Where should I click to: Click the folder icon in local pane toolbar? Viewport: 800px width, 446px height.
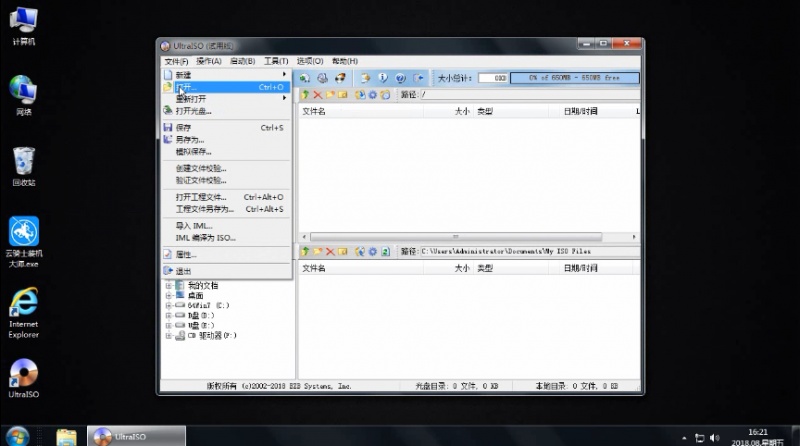tap(318, 252)
